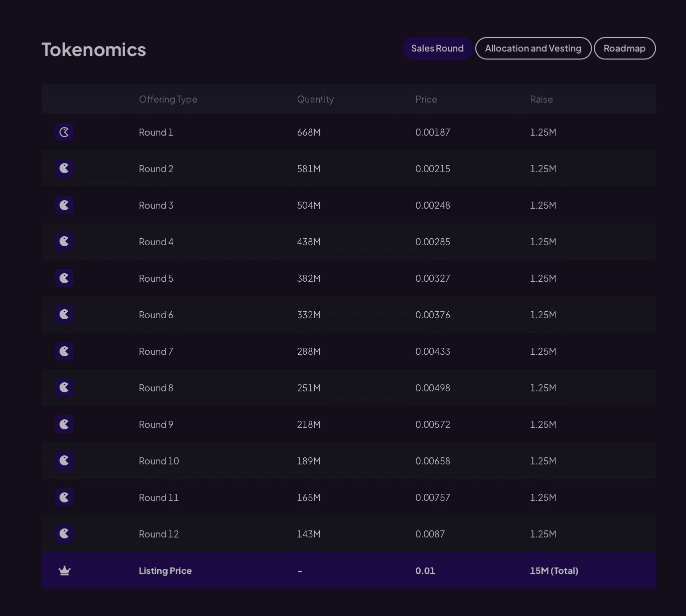686x616 pixels.
Task: Select the Round 2 table row
Action: (349, 169)
